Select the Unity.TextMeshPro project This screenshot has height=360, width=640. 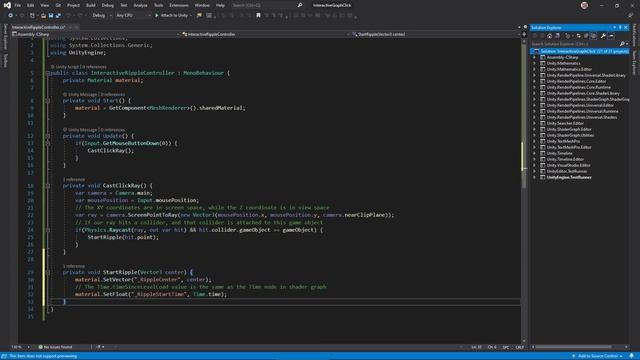(563, 141)
